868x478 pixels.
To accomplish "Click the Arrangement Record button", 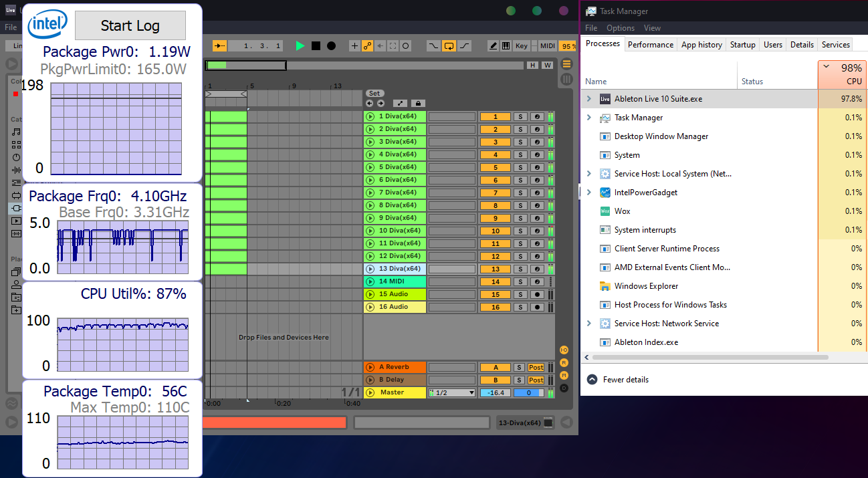I will click(x=331, y=46).
